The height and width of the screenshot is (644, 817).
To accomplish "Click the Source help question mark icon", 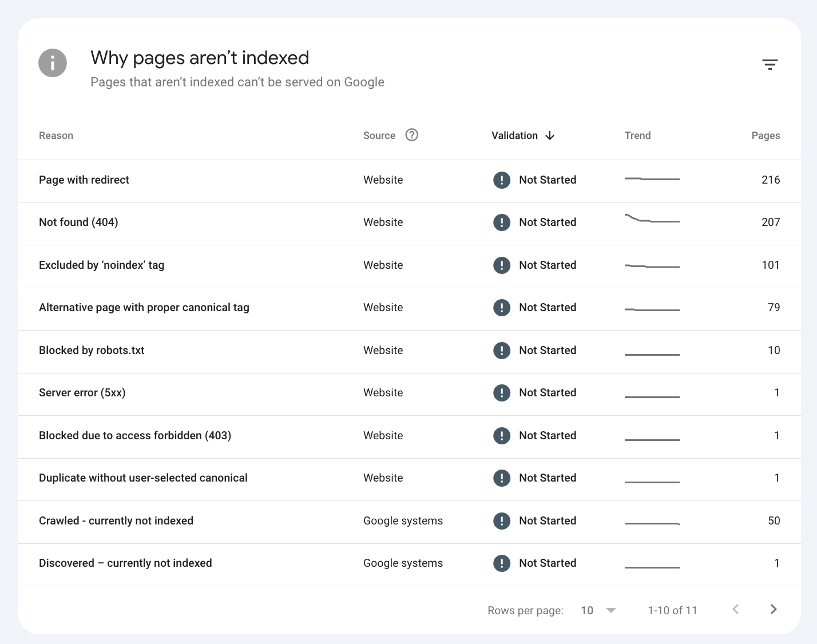I will (x=411, y=135).
